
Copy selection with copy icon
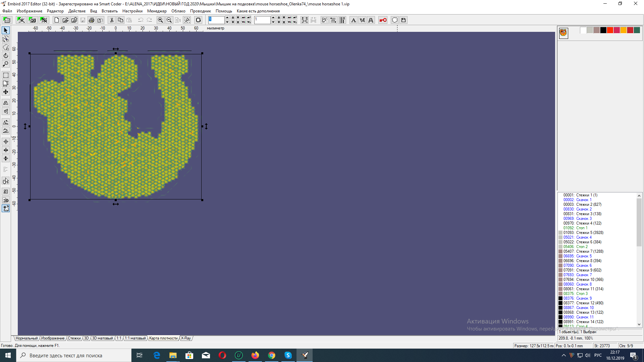120,20
